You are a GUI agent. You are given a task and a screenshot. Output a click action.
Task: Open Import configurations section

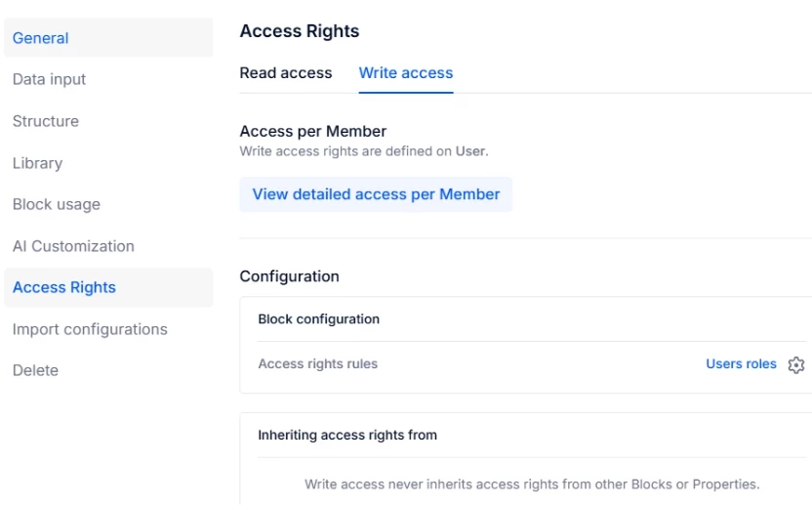pos(90,329)
